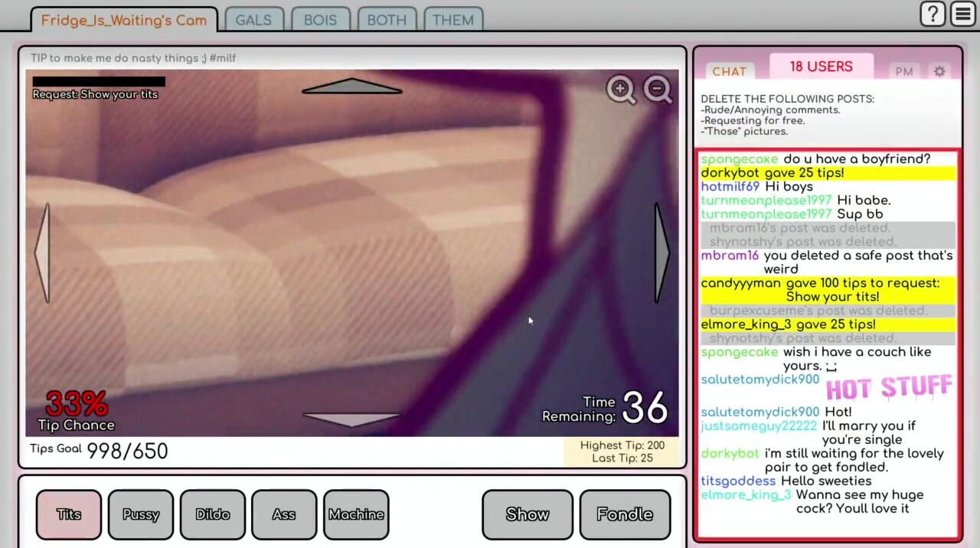980x548 pixels.
Task: Select the Ass option button
Action: 284,514
